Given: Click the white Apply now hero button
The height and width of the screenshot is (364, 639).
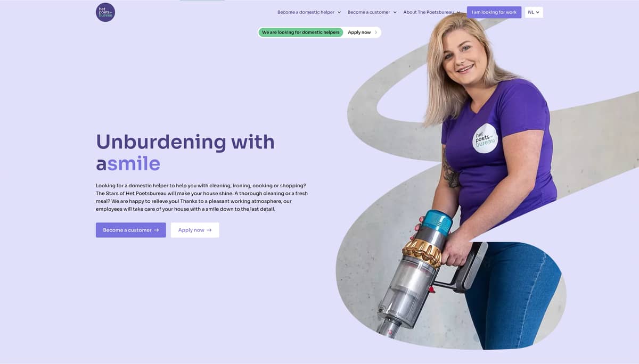Looking at the screenshot, I should click(195, 230).
